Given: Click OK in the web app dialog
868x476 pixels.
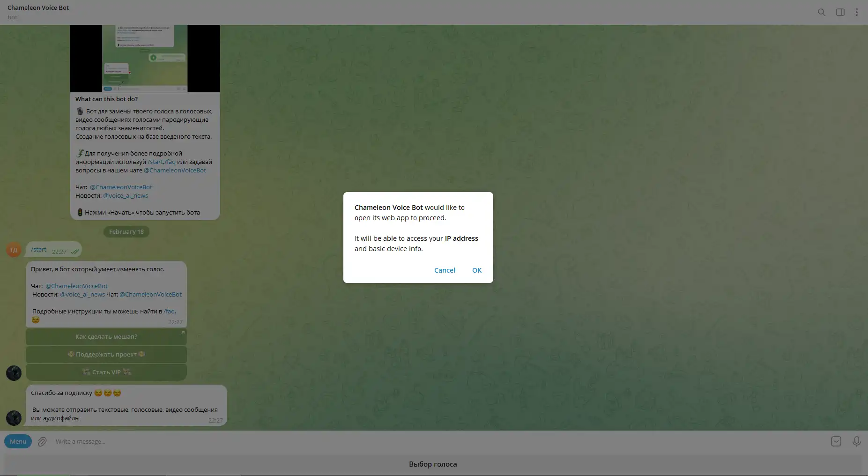Looking at the screenshot, I should point(477,270).
